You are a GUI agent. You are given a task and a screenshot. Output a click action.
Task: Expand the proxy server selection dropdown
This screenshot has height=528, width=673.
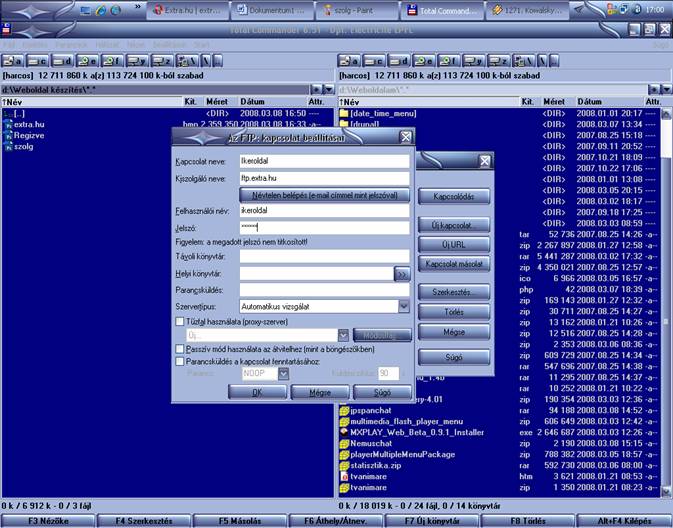click(x=343, y=335)
